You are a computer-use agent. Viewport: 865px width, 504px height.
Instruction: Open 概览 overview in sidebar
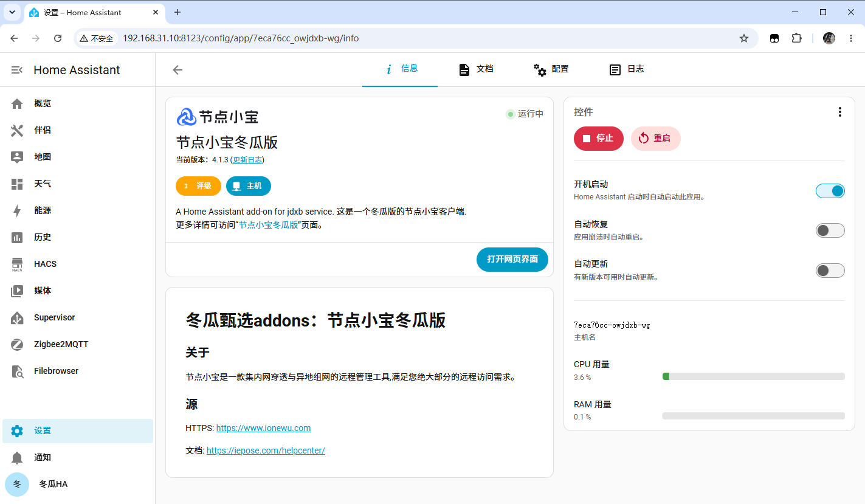(x=78, y=103)
